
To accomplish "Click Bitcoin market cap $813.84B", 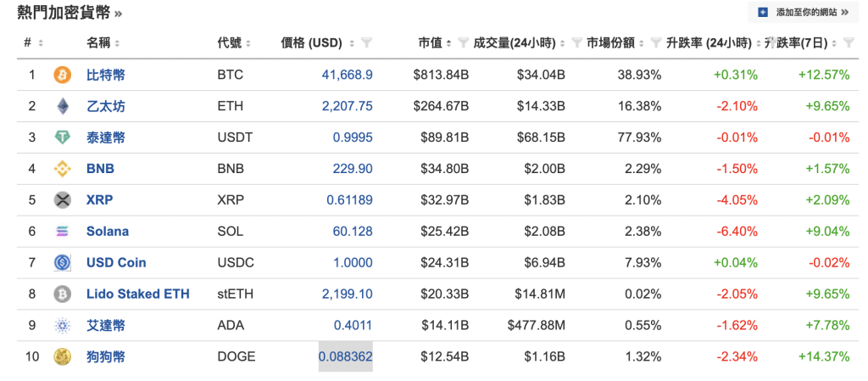I will click(441, 75).
